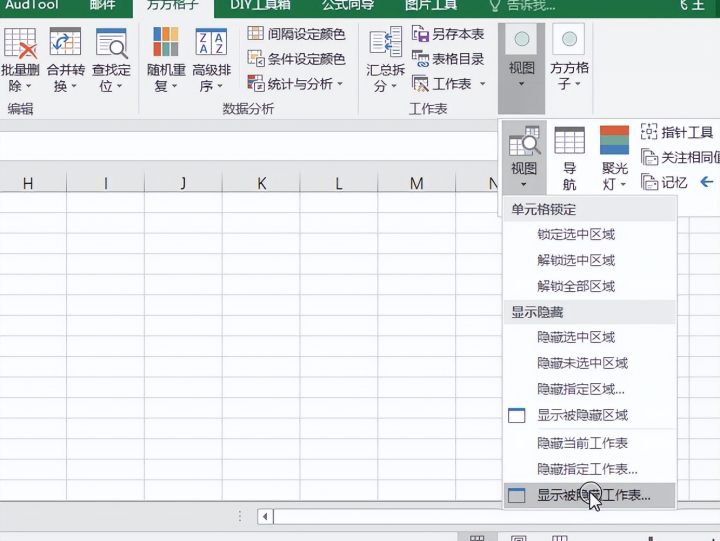Open the 查找定位 tool

111,60
